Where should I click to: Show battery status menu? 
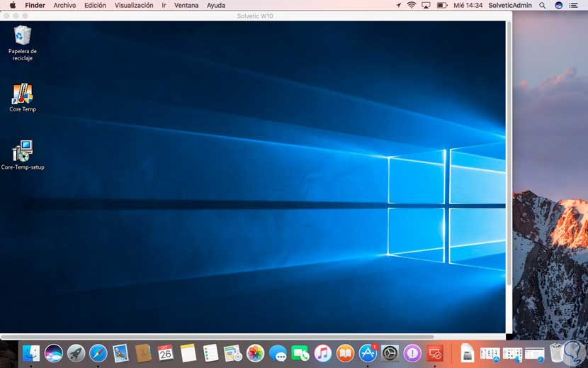click(442, 5)
